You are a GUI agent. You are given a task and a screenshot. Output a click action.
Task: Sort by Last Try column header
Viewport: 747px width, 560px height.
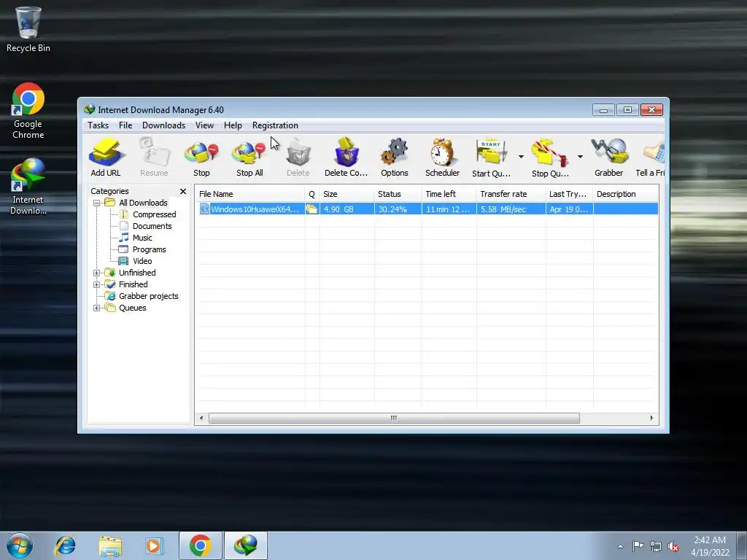[569, 194]
